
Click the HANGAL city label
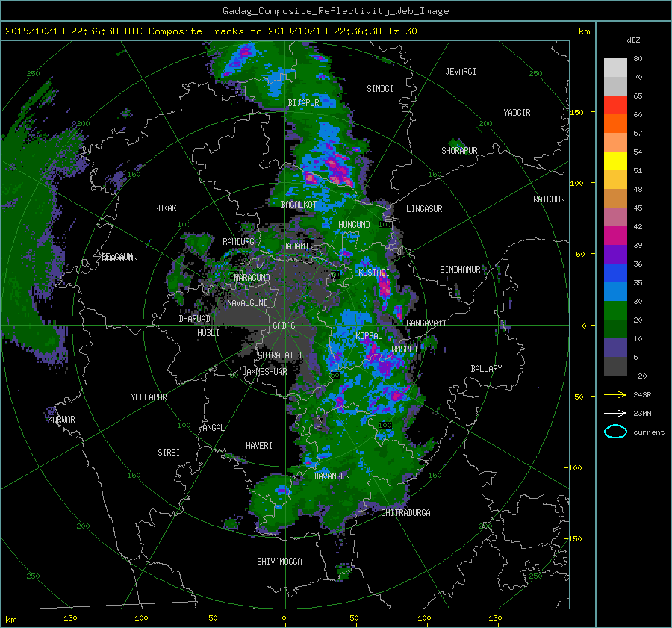(211, 428)
